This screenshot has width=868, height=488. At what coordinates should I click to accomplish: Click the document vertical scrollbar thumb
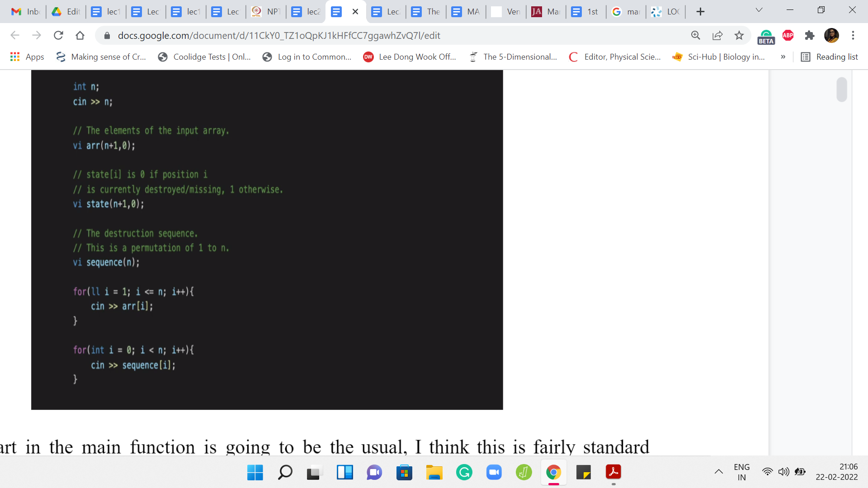pos(841,89)
